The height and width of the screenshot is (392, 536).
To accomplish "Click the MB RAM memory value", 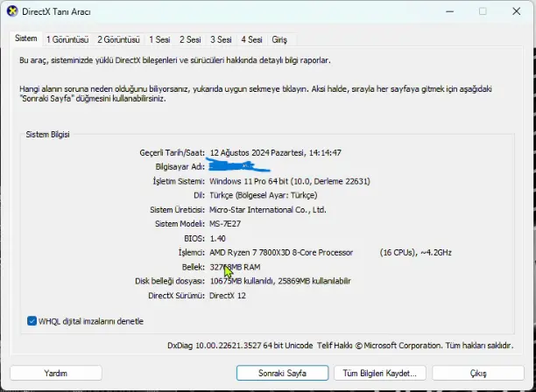I will point(235,267).
